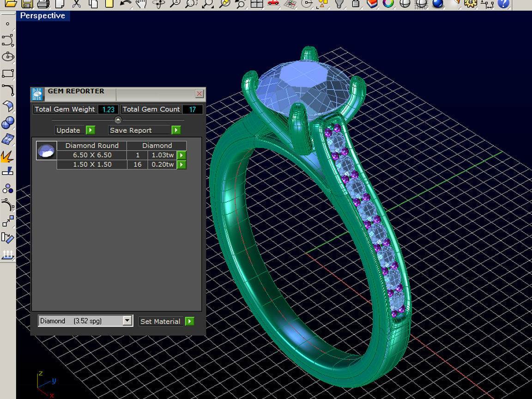Viewport: 532px width, 399px height.
Task: Click the Dimension tool icon
Action: coord(488,4)
